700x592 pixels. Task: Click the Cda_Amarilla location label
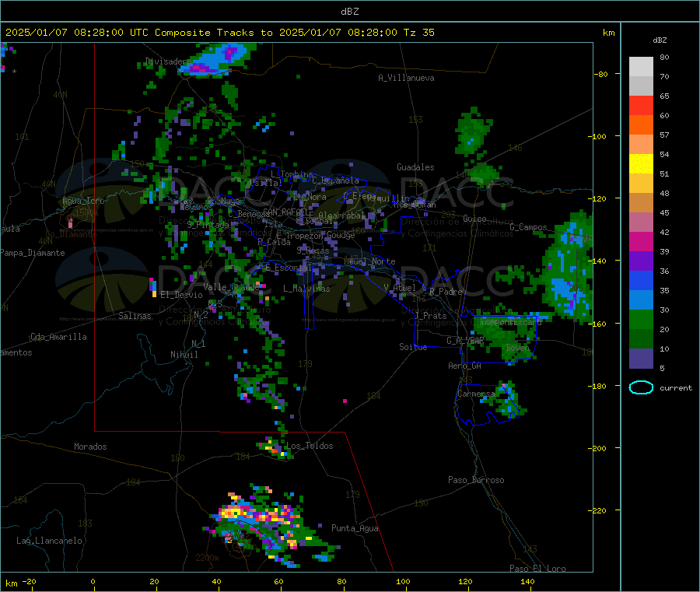(x=58, y=337)
